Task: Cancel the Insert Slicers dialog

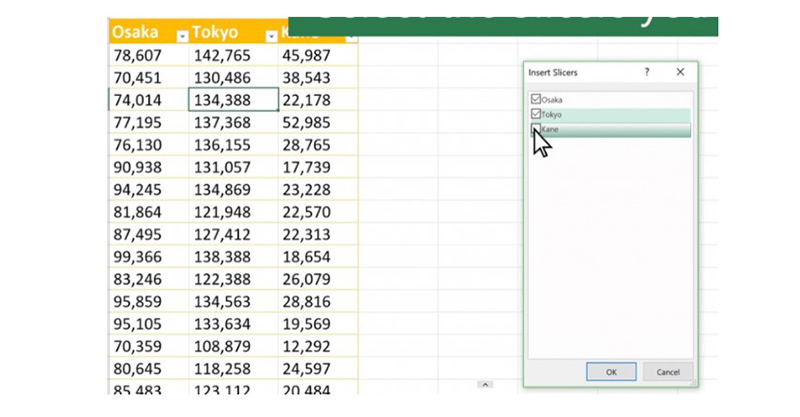Action: click(668, 372)
